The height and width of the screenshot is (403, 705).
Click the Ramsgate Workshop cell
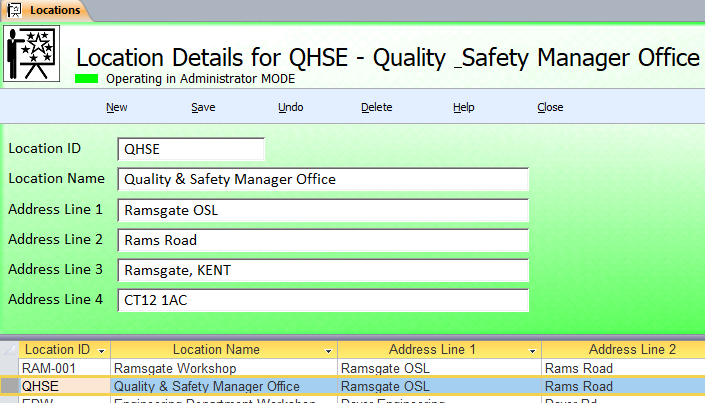pyautogui.click(x=224, y=368)
